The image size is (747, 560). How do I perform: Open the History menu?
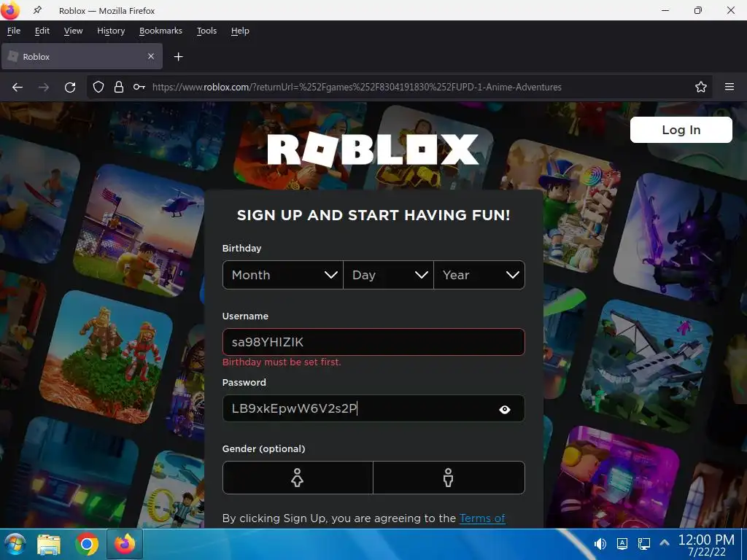tap(111, 31)
